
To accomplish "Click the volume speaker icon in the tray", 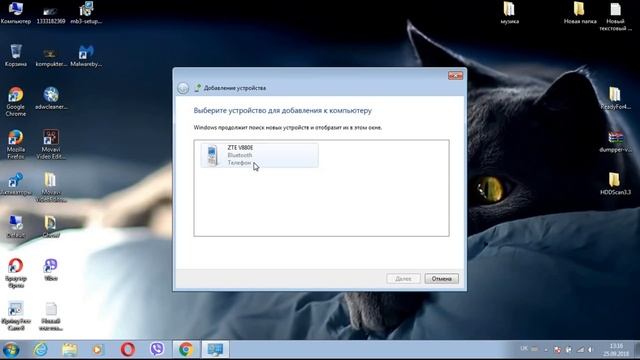I will coord(590,349).
